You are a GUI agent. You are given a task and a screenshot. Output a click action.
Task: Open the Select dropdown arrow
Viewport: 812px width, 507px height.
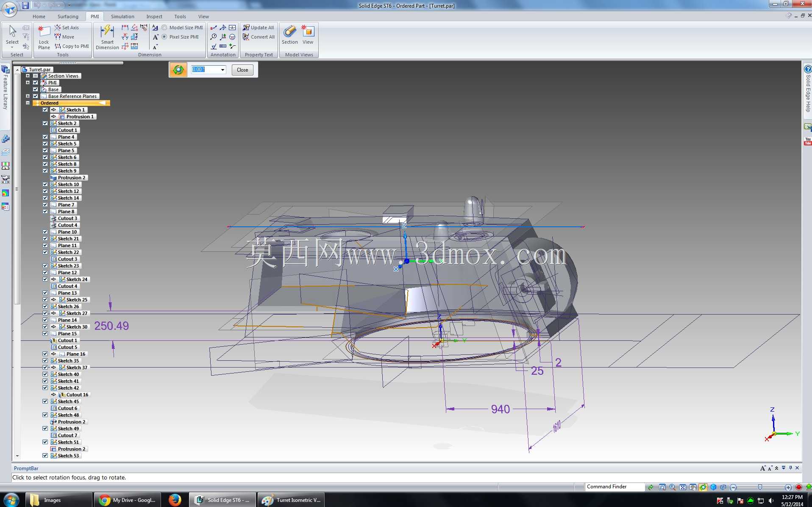[12, 47]
